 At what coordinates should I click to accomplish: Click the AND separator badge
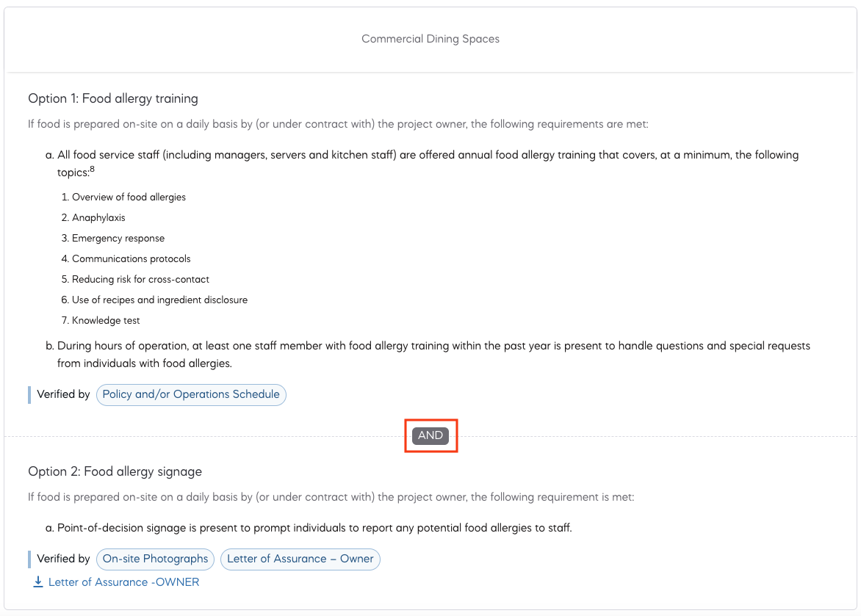coord(430,435)
